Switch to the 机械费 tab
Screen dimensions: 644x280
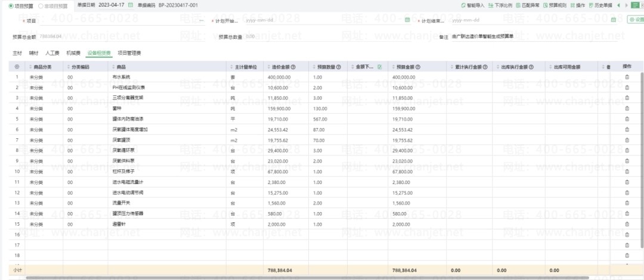click(x=73, y=53)
